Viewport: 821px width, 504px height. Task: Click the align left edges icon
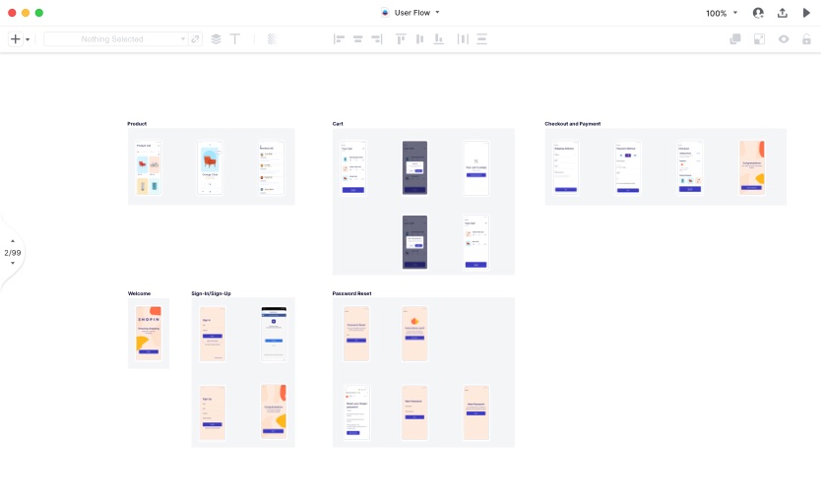tap(340, 39)
